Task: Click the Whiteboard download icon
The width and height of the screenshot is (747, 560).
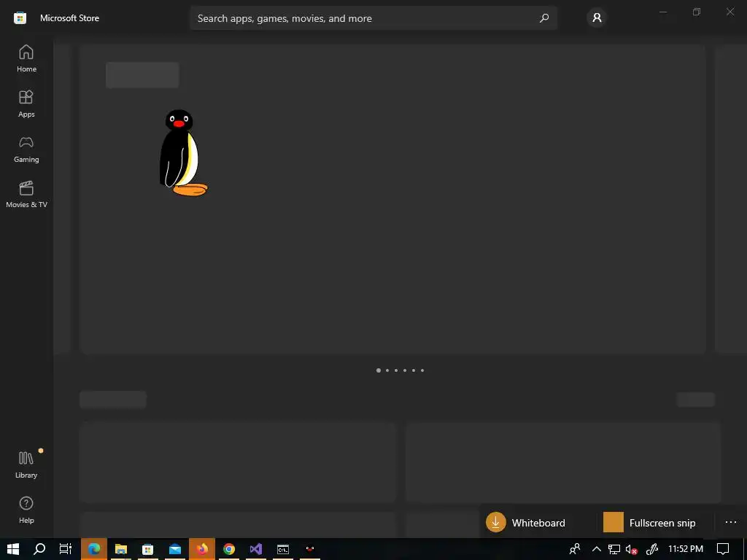Action: tap(495, 522)
